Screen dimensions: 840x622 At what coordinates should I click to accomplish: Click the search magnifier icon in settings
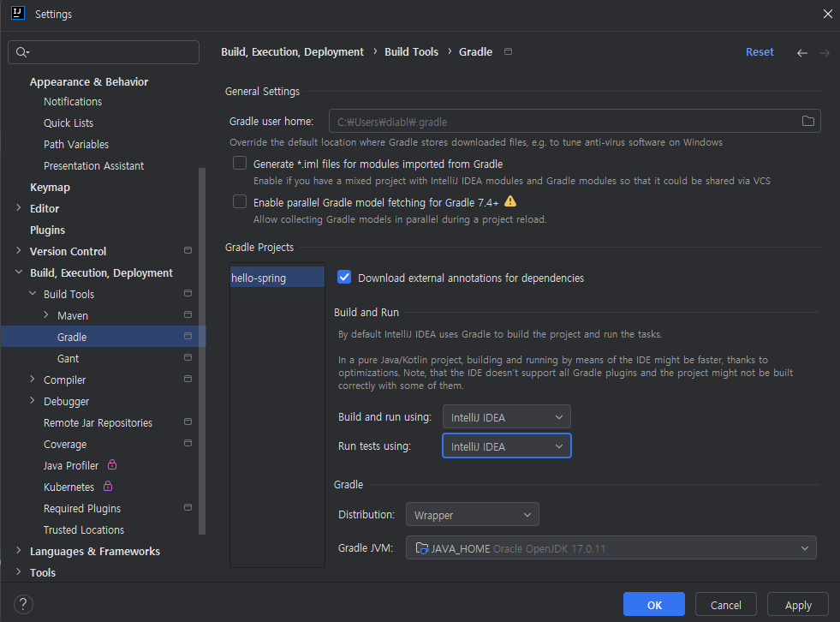click(x=22, y=52)
